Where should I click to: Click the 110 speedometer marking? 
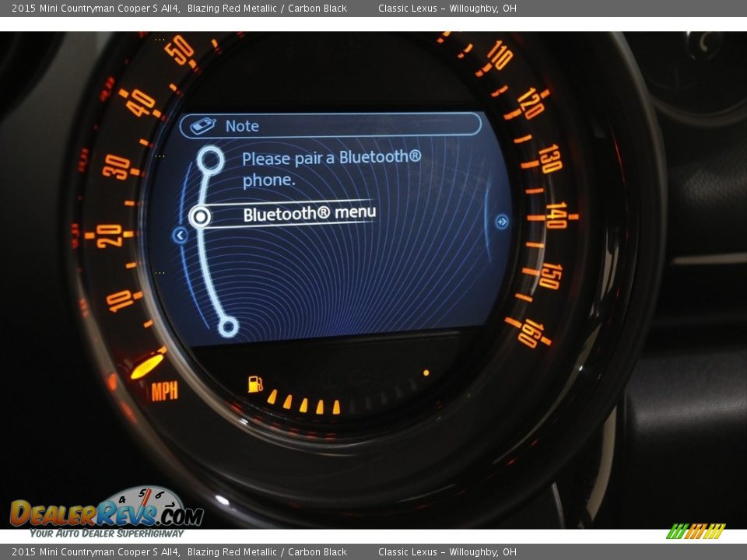coord(500,55)
